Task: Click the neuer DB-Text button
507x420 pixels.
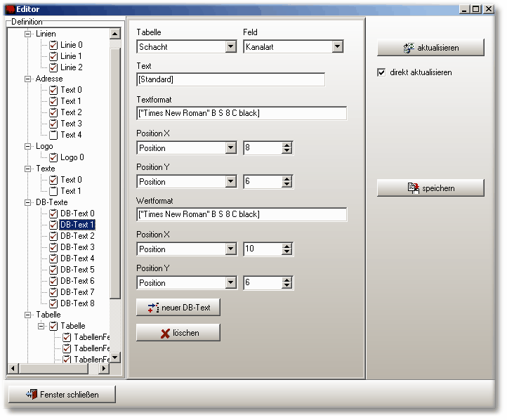Action: pyautogui.click(x=178, y=308)
